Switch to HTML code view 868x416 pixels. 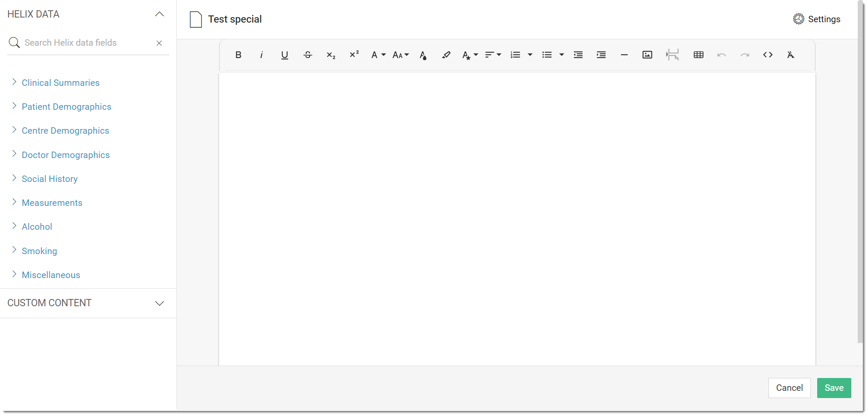tap(768, 55)
